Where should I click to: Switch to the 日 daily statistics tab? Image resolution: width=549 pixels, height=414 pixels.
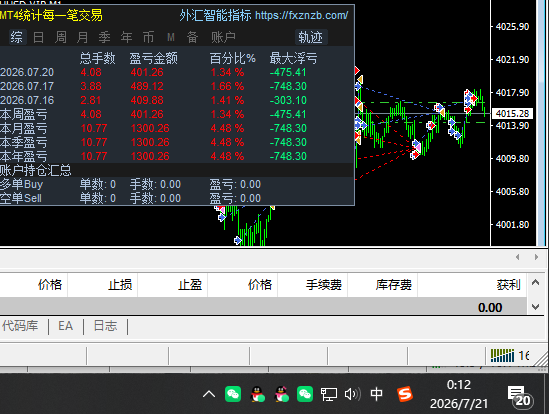39,37
